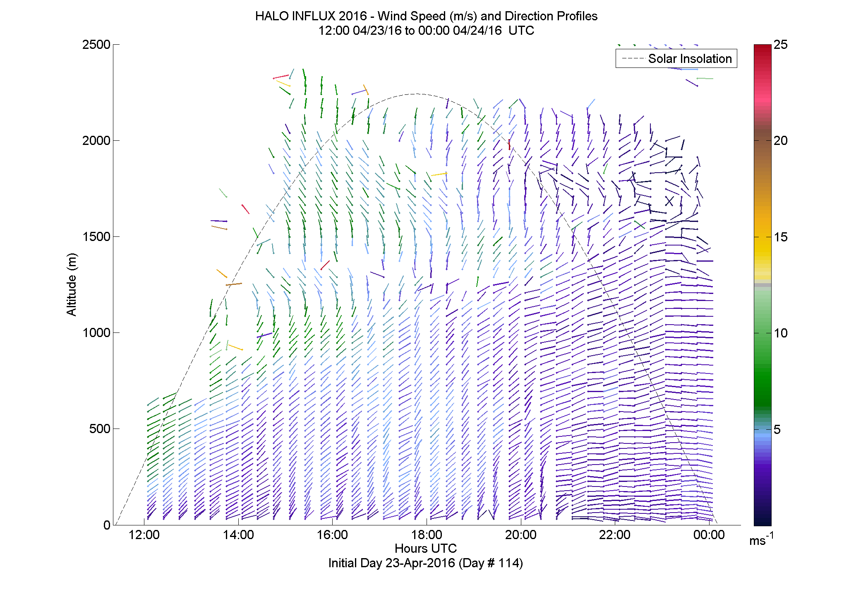Click the 2500 altitude tick label

pyautogui.click(x=96, y=44)
